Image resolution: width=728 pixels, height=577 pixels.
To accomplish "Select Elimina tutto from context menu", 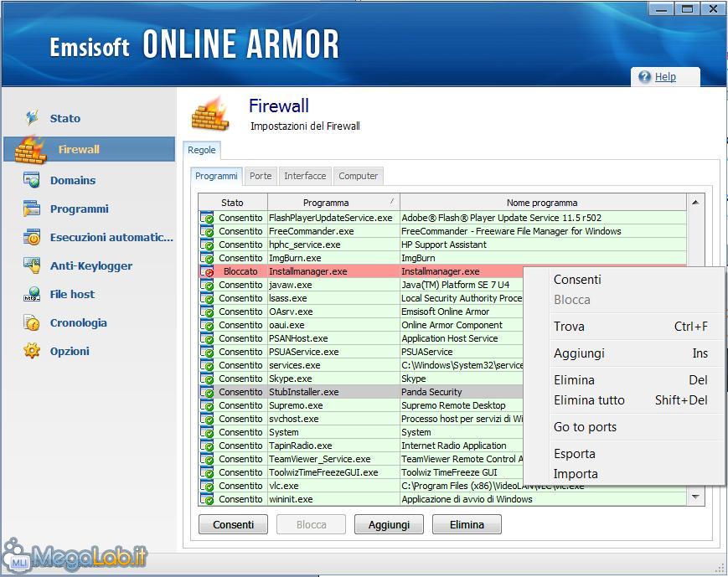I will click(589, 400).
